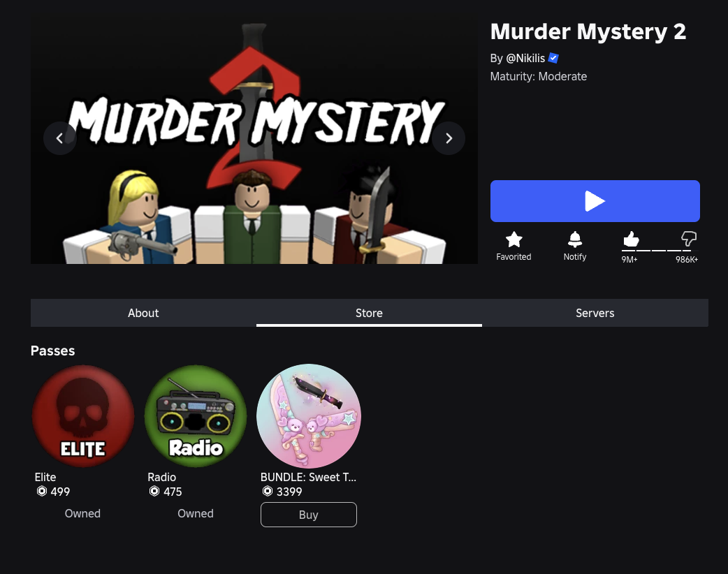Click the Robux icon beside 475
This screenshot has width=728, height=574.
click(154, 491)
